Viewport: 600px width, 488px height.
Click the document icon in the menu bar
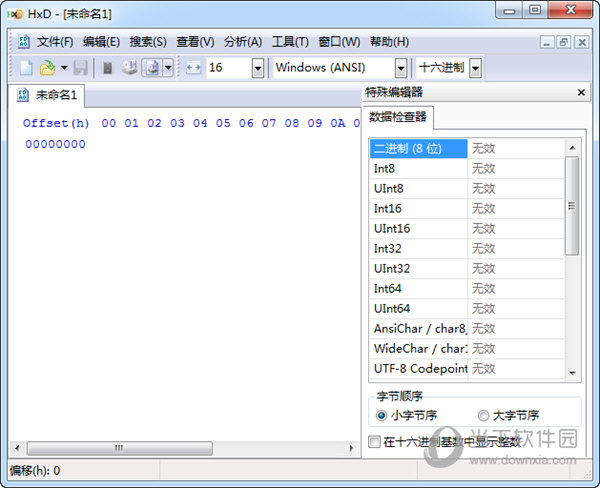(x=23, y=41)
